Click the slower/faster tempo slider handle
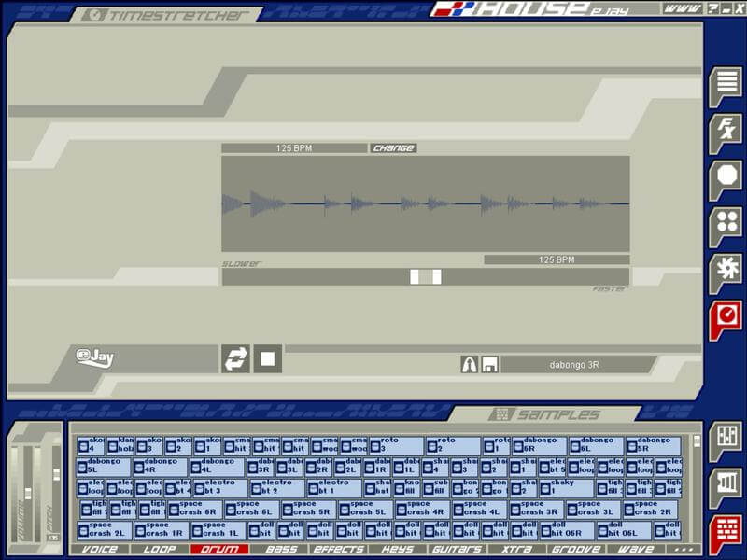This screenshot has height=560, width=747. [425, 276]
